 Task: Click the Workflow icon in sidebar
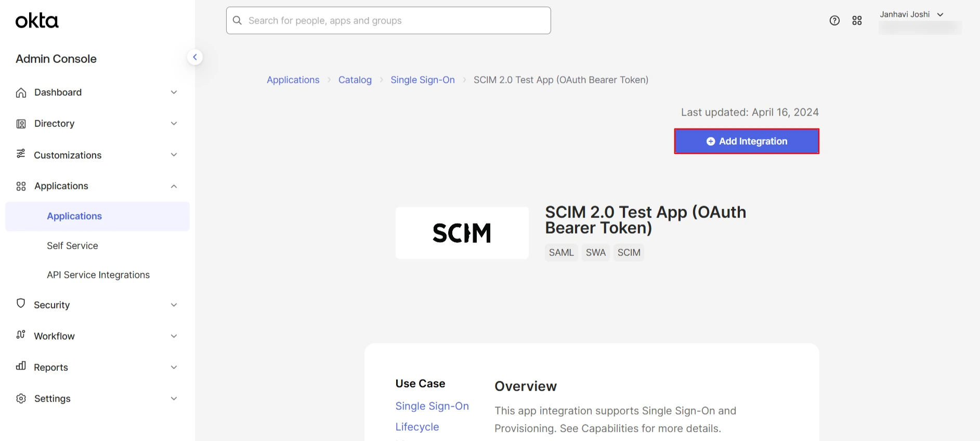pyautogui.click(x=21, y=334)
